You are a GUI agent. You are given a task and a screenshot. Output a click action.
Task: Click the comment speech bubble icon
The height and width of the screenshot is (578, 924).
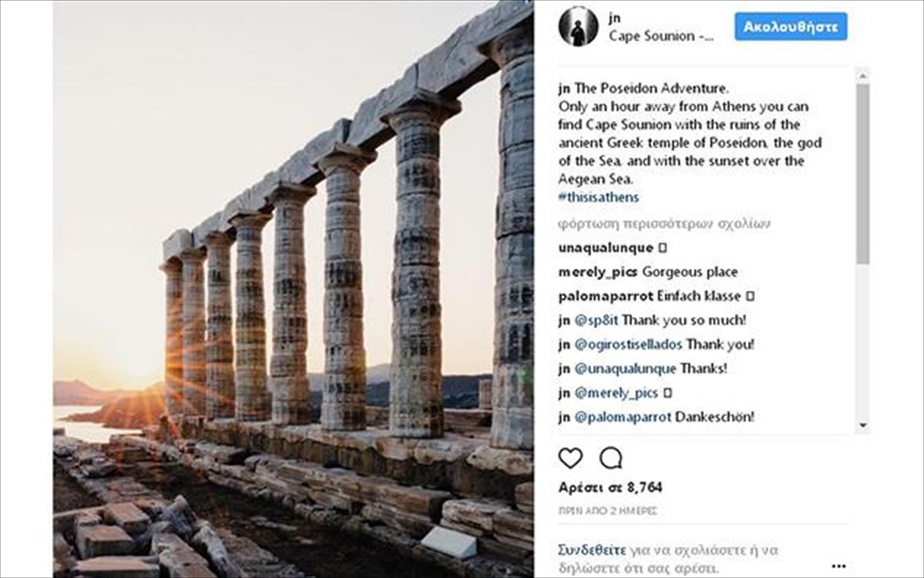[611, 459]
